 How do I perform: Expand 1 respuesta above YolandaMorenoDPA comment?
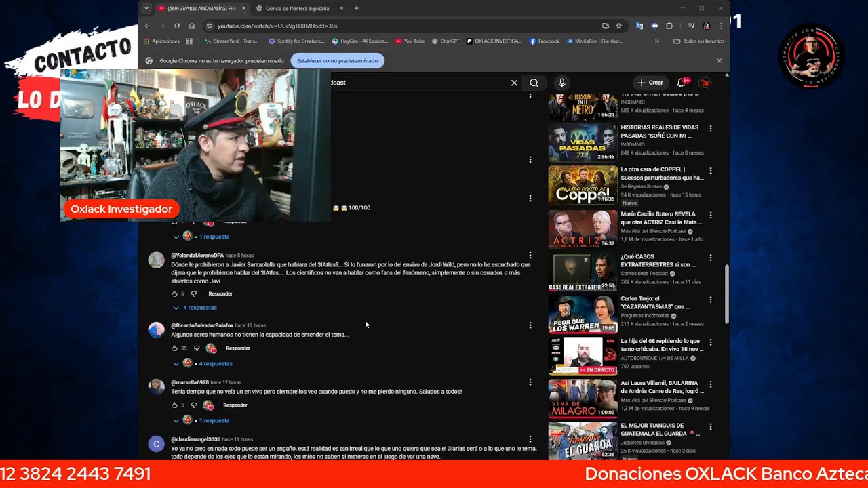(201, 237)
